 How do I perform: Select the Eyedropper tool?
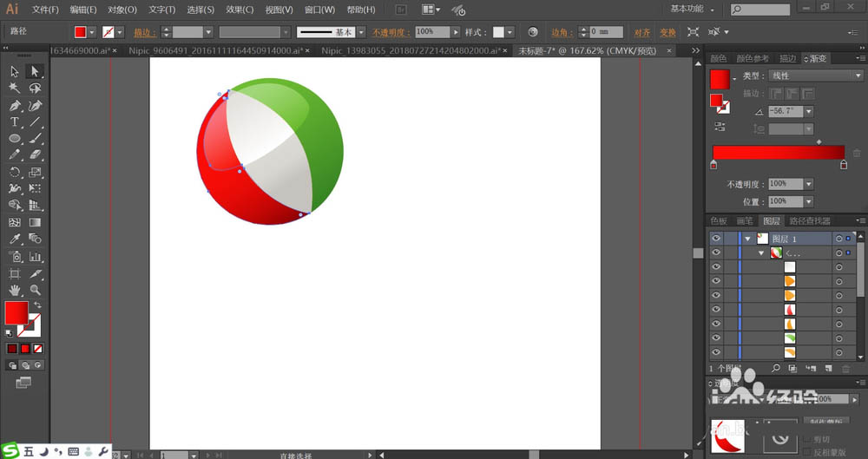pyautogui.click(x=15, y=239)
